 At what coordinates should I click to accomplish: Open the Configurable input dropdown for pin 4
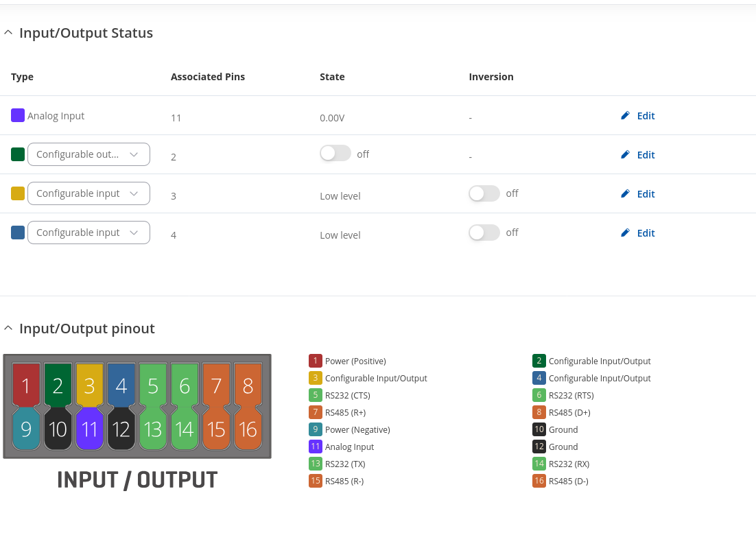pyautogui.click(x=88, y=233)
